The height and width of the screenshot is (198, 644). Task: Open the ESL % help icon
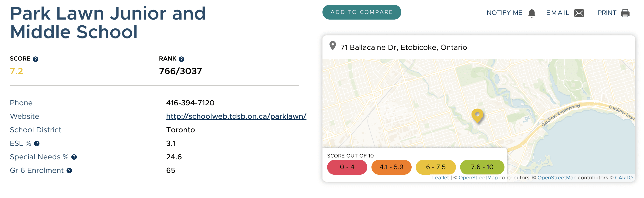[37, 143]
